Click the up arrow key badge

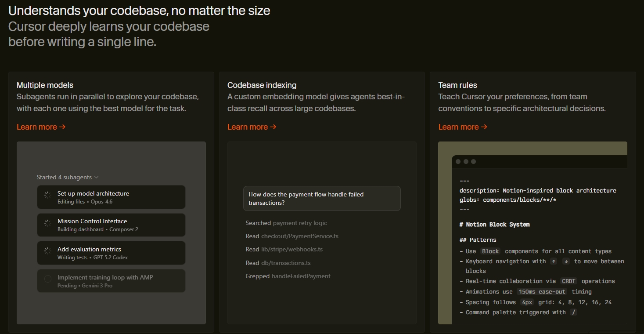click(554, 261)
